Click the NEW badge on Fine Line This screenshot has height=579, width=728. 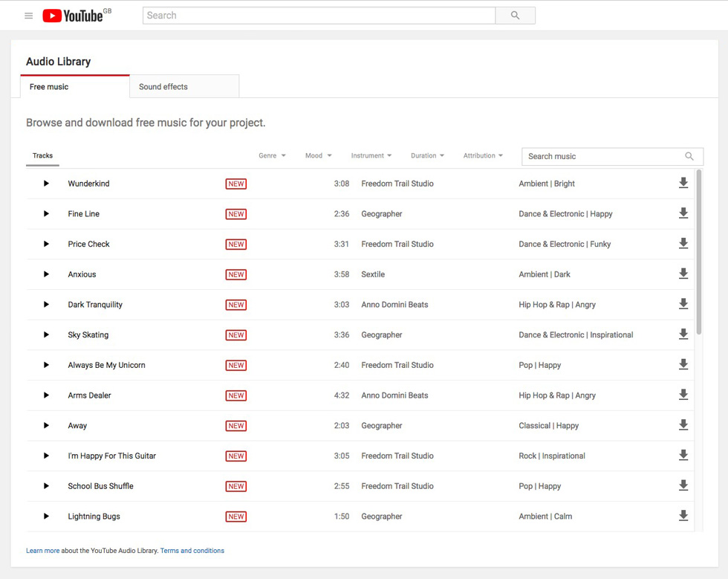tap(236, 214)
